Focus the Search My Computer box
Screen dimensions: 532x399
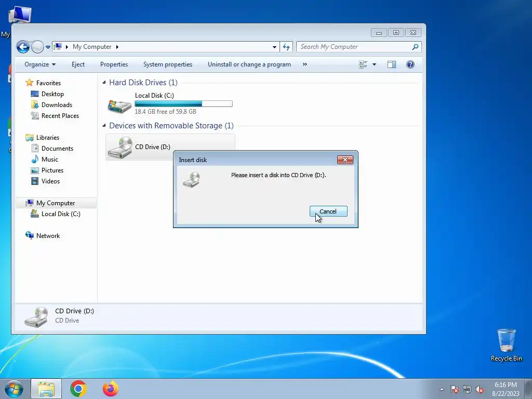pyautogui.click(x=354, y=47)
